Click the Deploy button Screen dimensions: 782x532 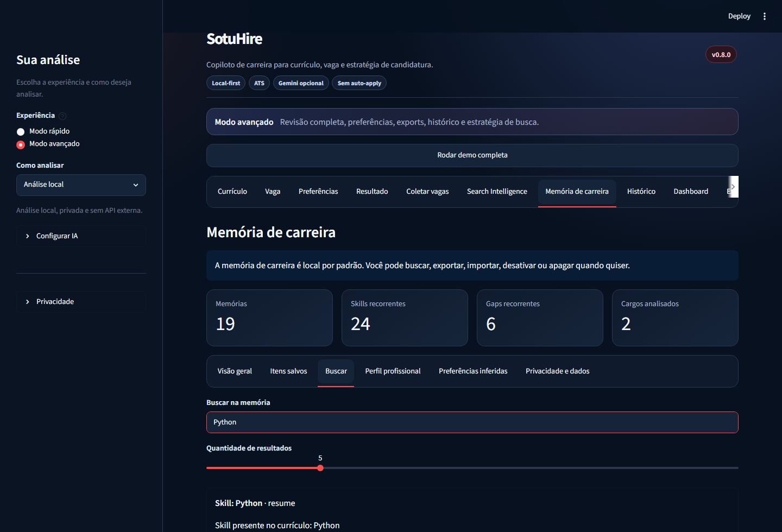[x=739, y=16]
